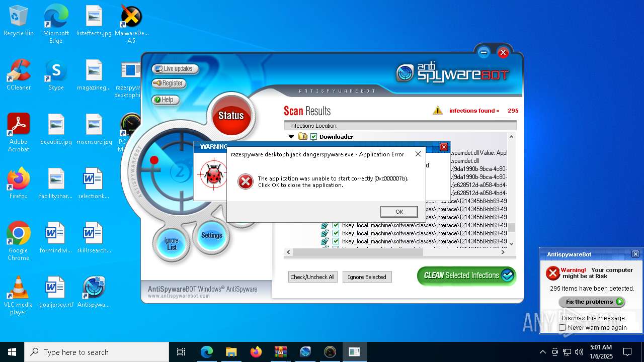Open Live updates menu item
Screen dimensions: 644x362
[175, 69]
